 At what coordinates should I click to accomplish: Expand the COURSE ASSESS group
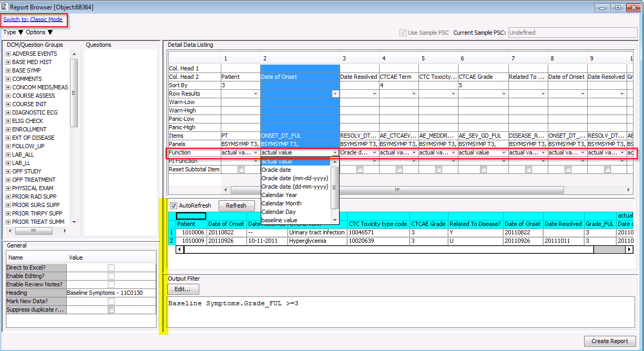point(8,96)
